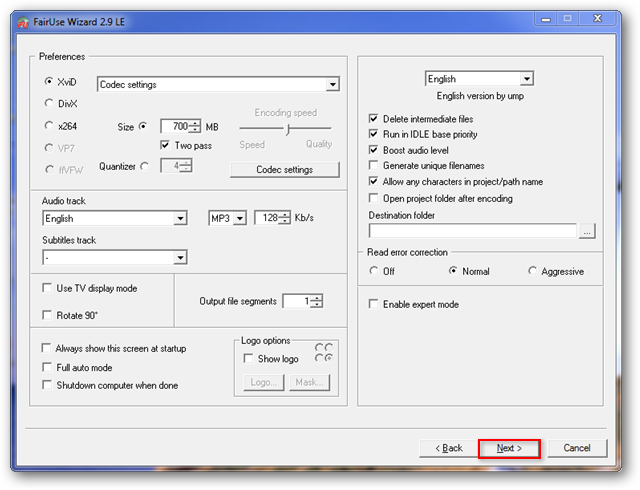
Task: Click the Cancel button
Action: pos(577,448)
